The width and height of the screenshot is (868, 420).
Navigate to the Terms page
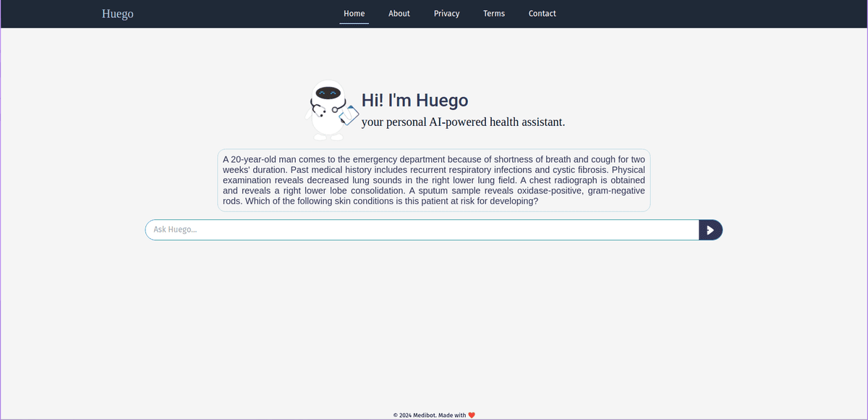494,14
